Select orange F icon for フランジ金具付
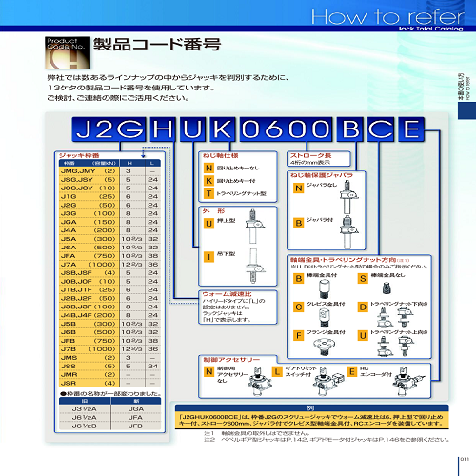Screen dimensions: 476x476 [299, 336]
